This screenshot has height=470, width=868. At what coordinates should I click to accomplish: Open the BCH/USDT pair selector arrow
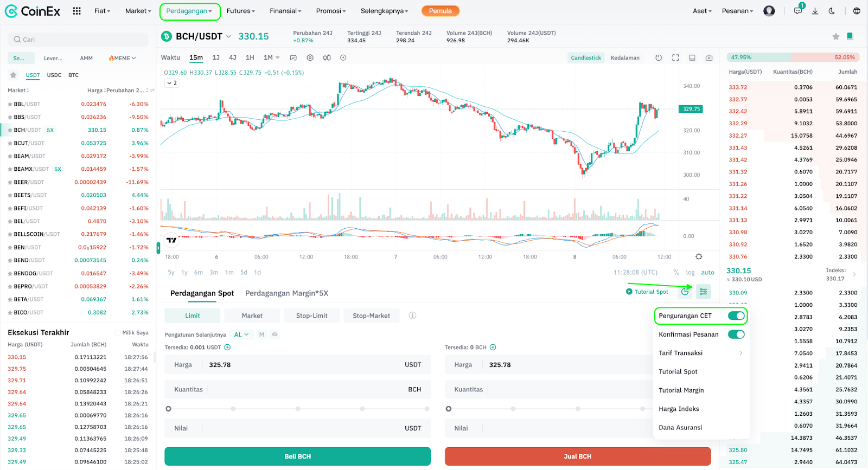[x=228, y=36]
